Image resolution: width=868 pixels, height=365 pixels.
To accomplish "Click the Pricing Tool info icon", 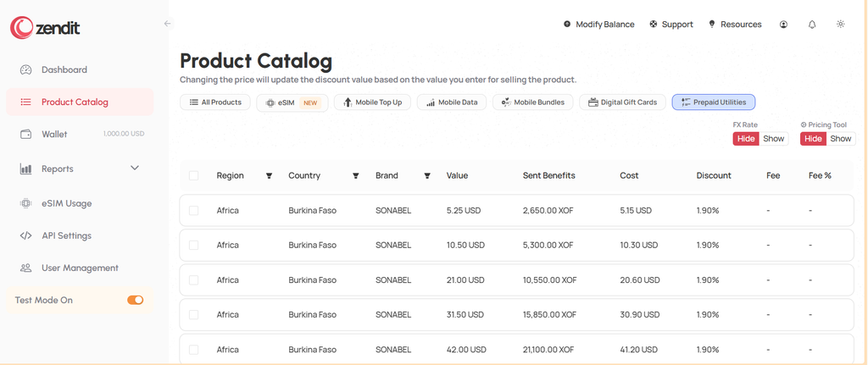I will pos(804,125).
